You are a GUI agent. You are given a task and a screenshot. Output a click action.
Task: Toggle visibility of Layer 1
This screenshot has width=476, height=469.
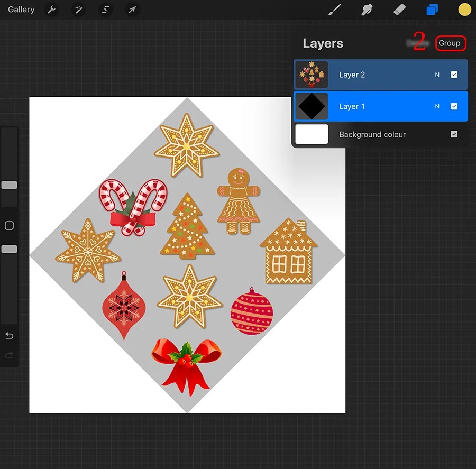click(x=454, y=106)
